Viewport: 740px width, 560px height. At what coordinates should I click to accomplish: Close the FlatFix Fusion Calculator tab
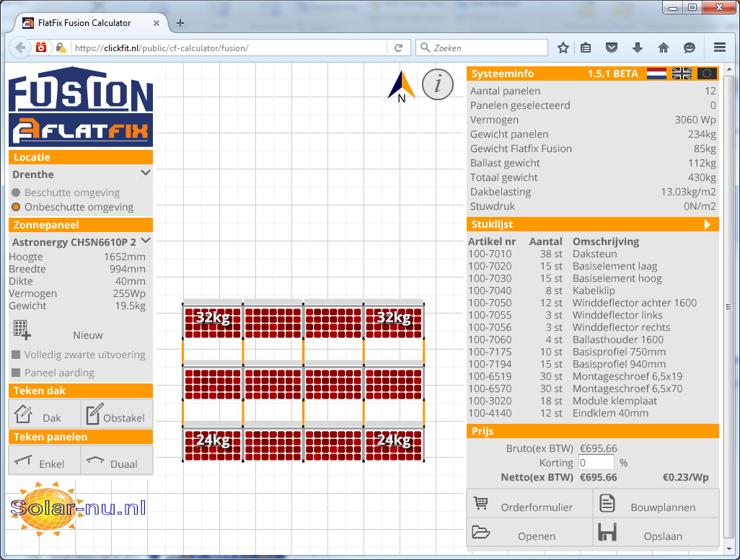click(157, 23)
